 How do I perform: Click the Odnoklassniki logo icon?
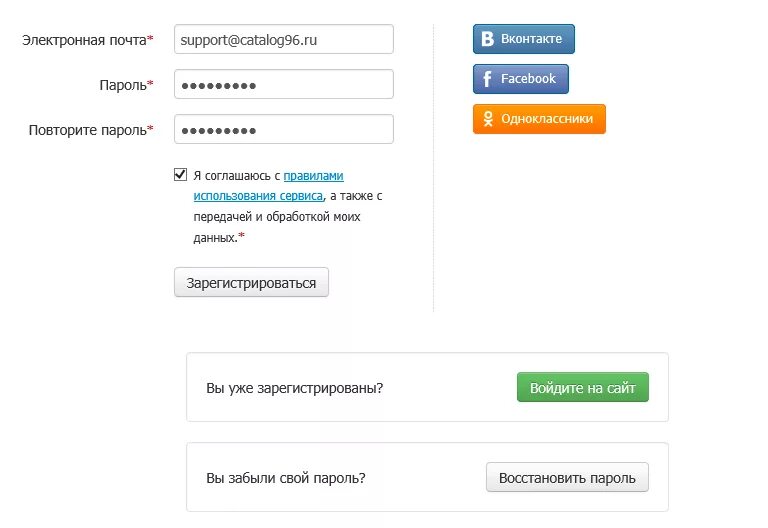(488, 119)
